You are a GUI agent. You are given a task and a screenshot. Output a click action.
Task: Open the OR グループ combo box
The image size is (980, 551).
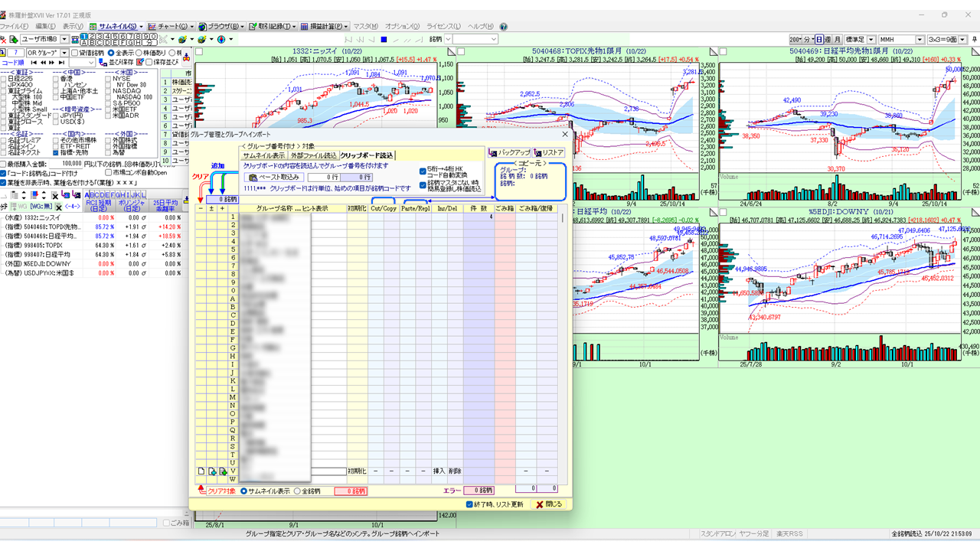tap(64, 53)
